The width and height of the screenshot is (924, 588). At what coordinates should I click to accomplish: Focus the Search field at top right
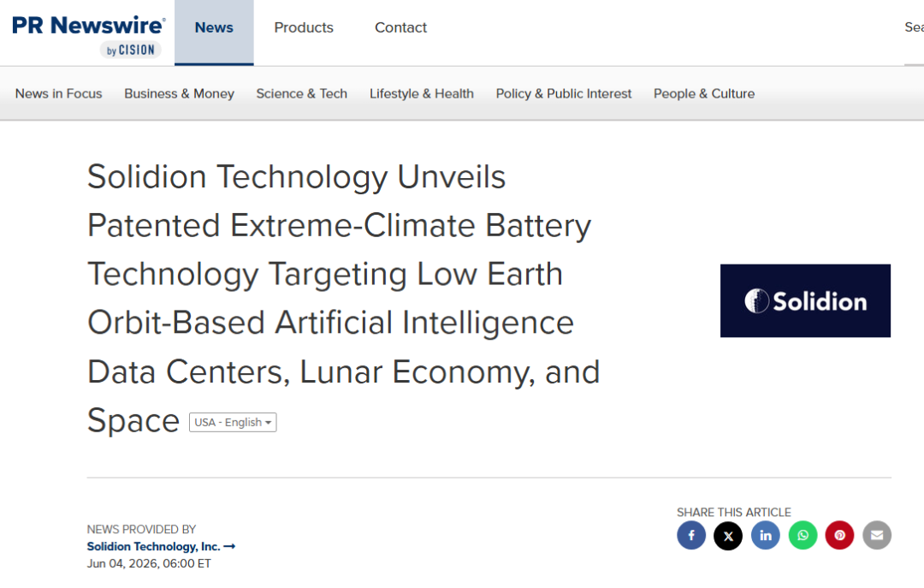pos(914,27)
